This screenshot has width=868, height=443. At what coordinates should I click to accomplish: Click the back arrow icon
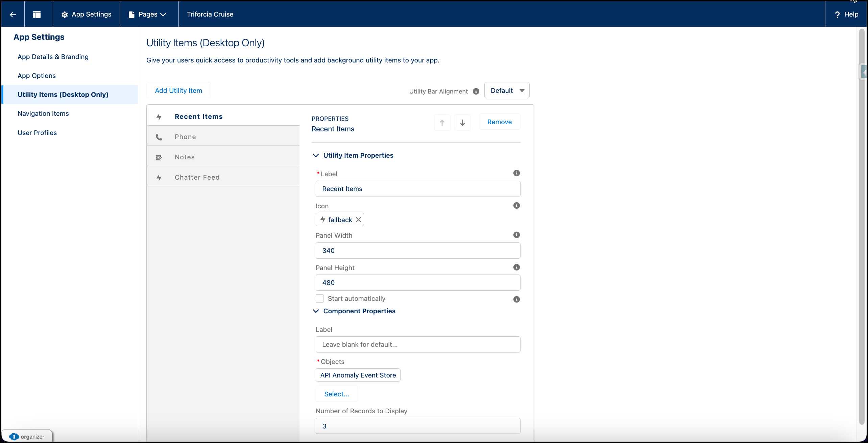[x=13, y=15]
